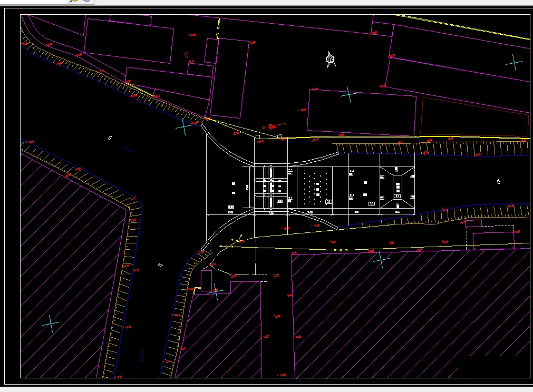Select the dark red rectangle outline
533x392 pixels.
coord(474,117)
